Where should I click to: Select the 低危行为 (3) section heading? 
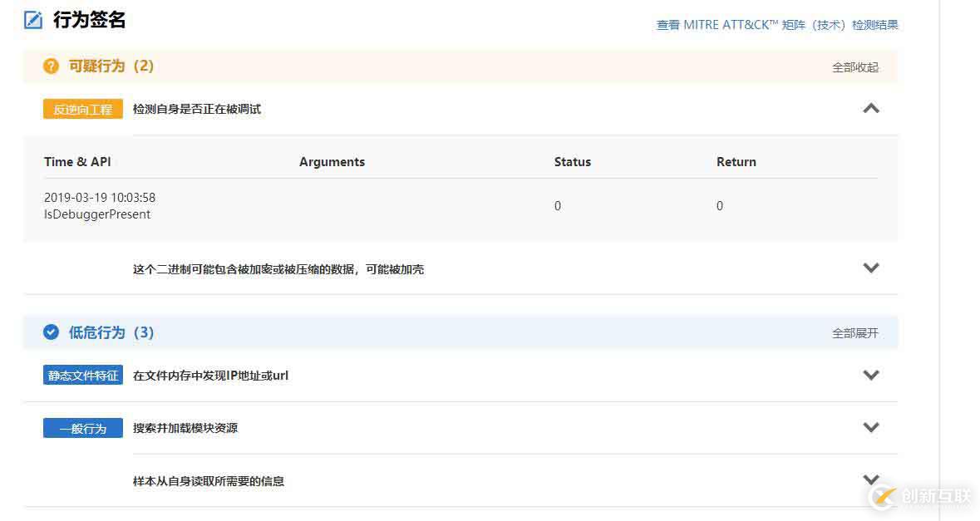(111, 332)
